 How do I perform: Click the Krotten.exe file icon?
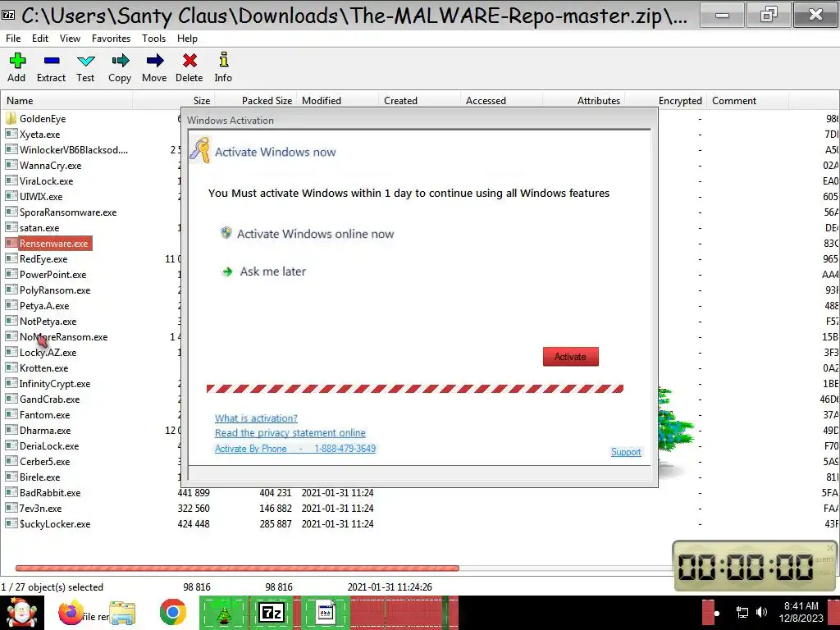tap(11, 367)
